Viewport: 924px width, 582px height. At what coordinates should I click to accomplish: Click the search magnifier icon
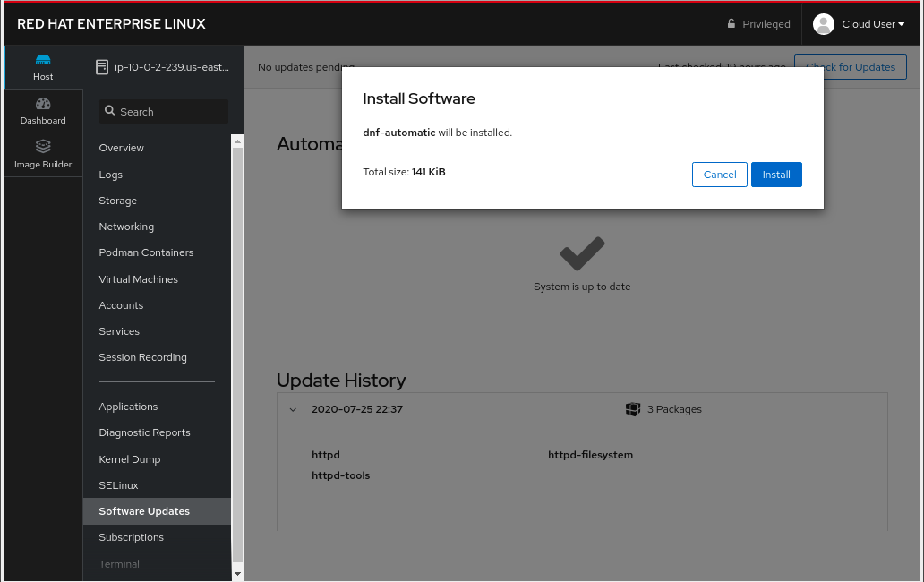coord(109,111)
